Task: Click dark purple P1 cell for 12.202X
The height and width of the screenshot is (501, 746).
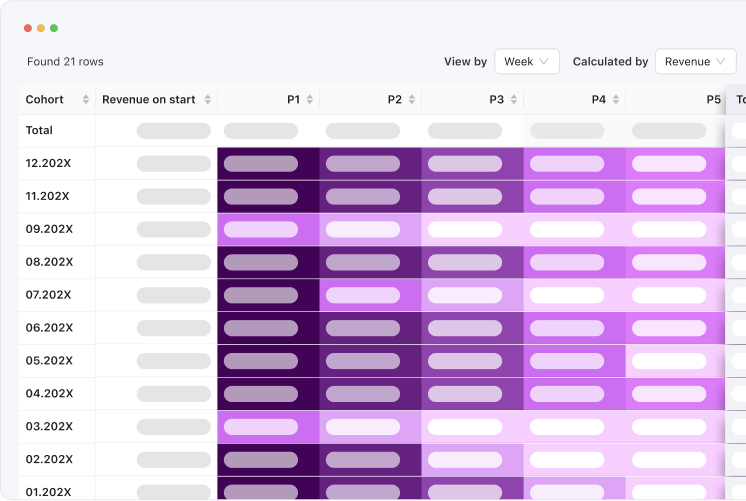Action: 268,164
